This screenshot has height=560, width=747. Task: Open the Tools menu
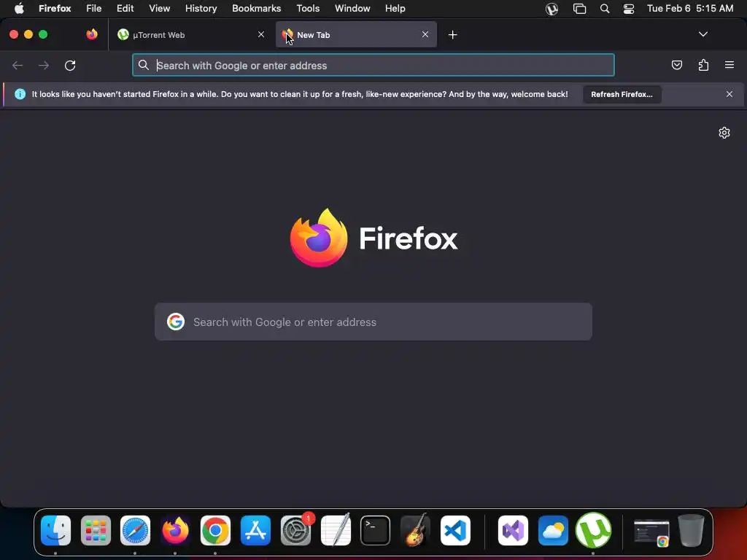click(308, 9)
